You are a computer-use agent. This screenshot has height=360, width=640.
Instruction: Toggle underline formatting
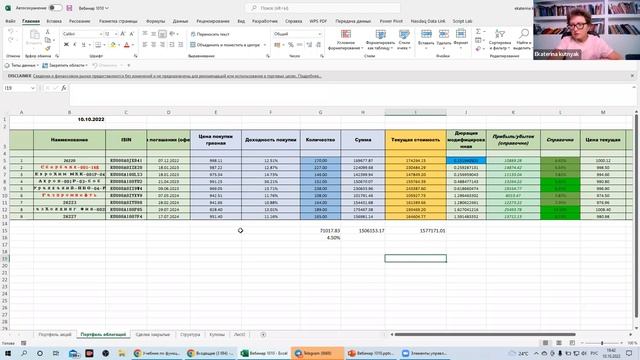click(x=84, y=44)
